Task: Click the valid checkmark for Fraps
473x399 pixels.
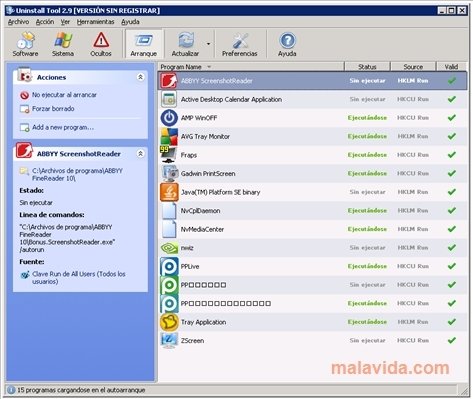Action: [452, 155]
